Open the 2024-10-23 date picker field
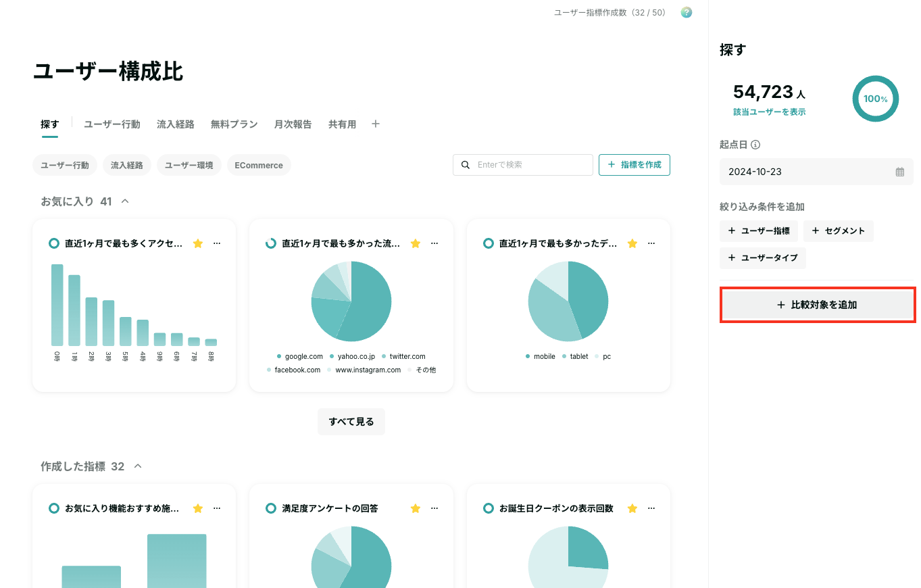The image size is (921, 588). (816, 172)
